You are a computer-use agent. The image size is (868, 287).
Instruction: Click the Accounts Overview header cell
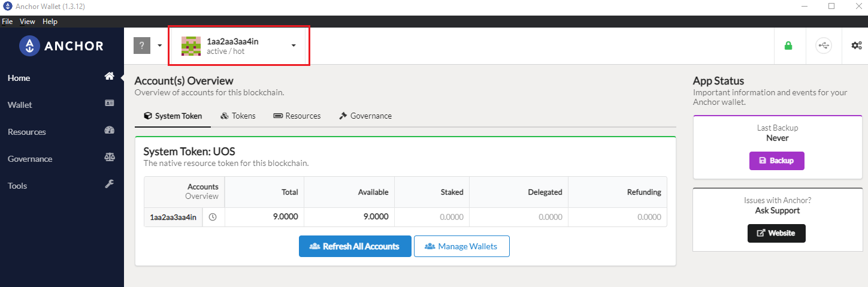[x=185, y=192]
